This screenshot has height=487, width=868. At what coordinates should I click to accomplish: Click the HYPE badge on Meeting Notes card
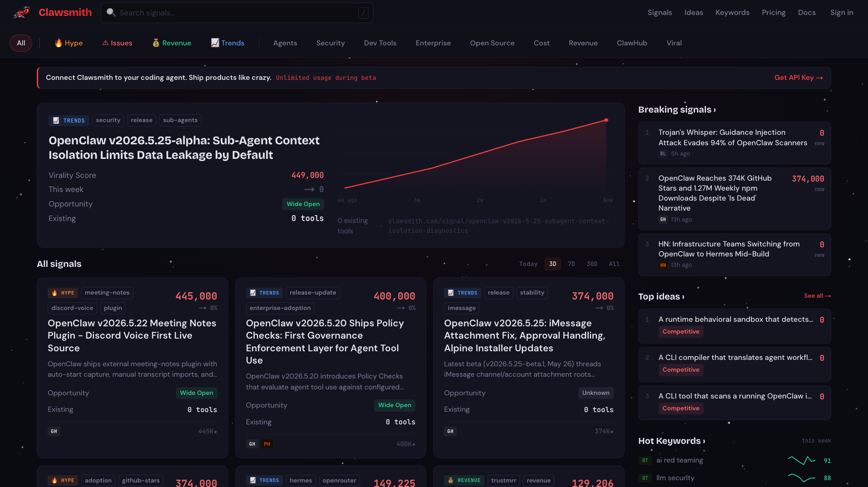(63, 293)
